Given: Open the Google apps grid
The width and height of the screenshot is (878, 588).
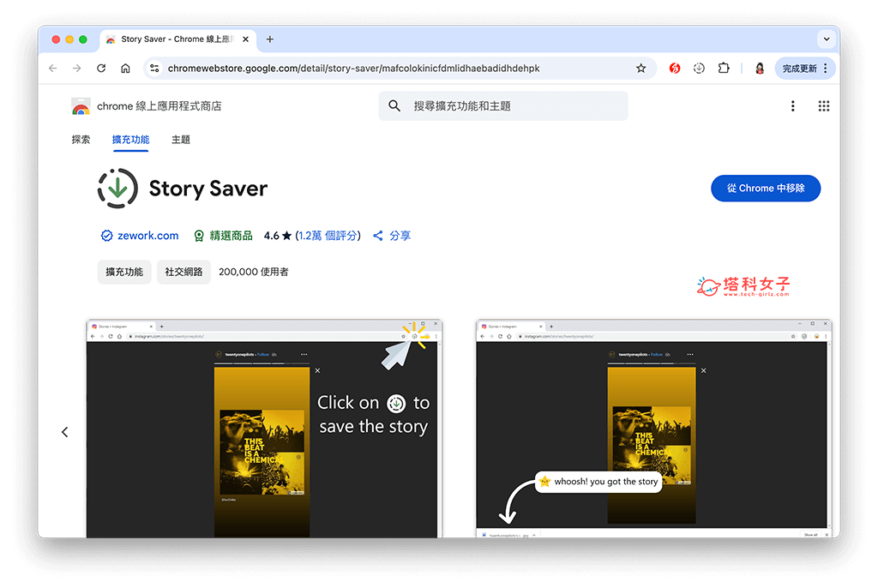Looking at the screenshot, I should [824, 105].
